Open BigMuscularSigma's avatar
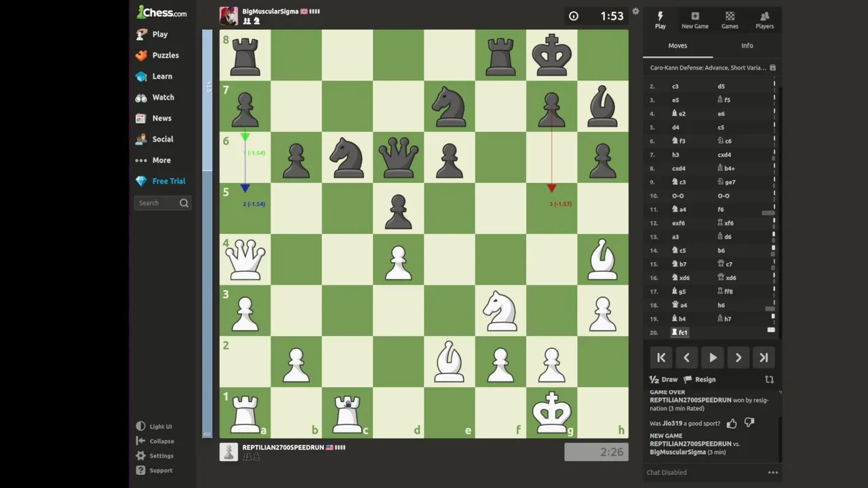Viewport: 868px width, 488px height. pyautogui.click(x=229, y=16)
